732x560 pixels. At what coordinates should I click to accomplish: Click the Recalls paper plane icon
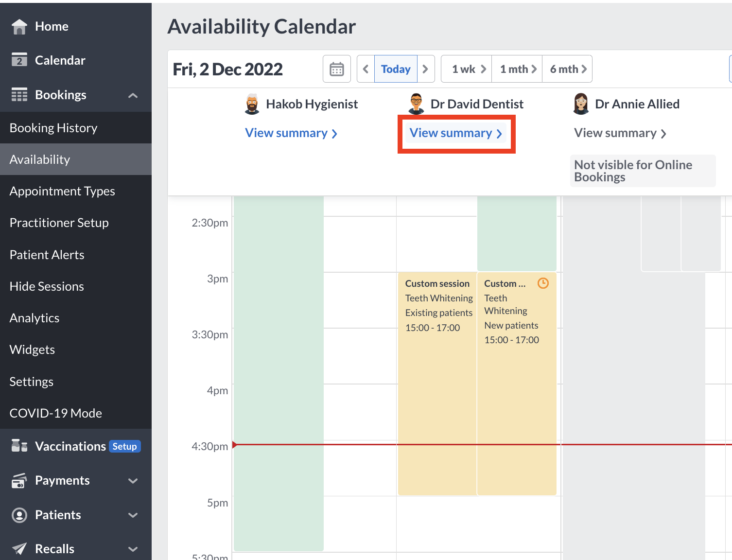19,548
